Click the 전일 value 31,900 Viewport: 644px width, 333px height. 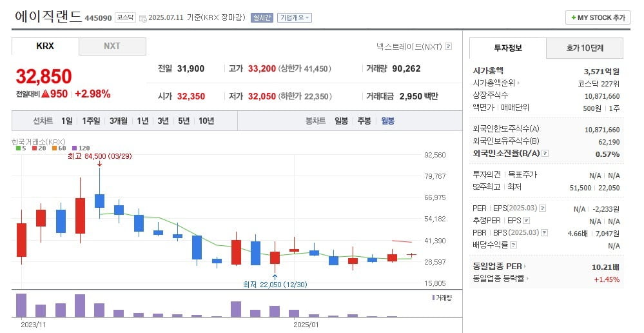pos(191,68)
